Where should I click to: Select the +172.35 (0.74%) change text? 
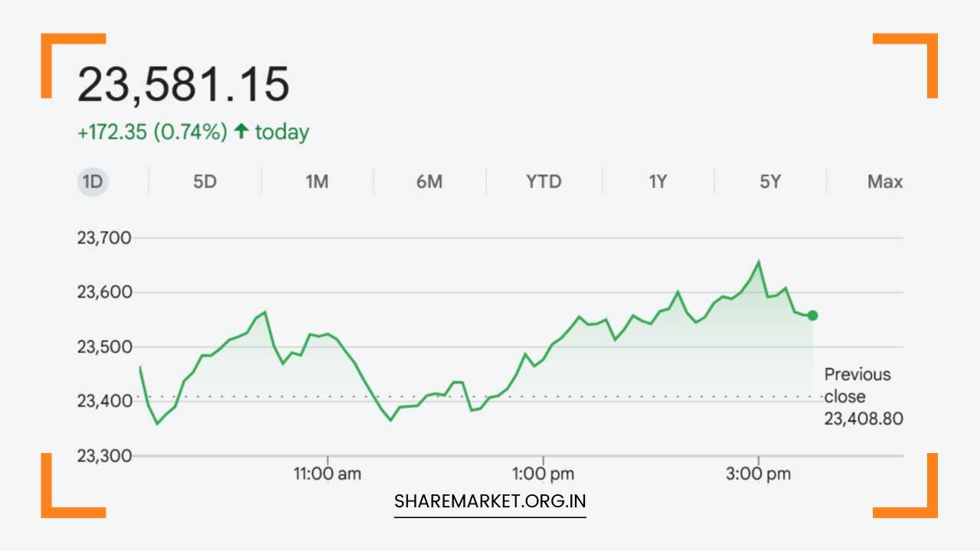151,132
